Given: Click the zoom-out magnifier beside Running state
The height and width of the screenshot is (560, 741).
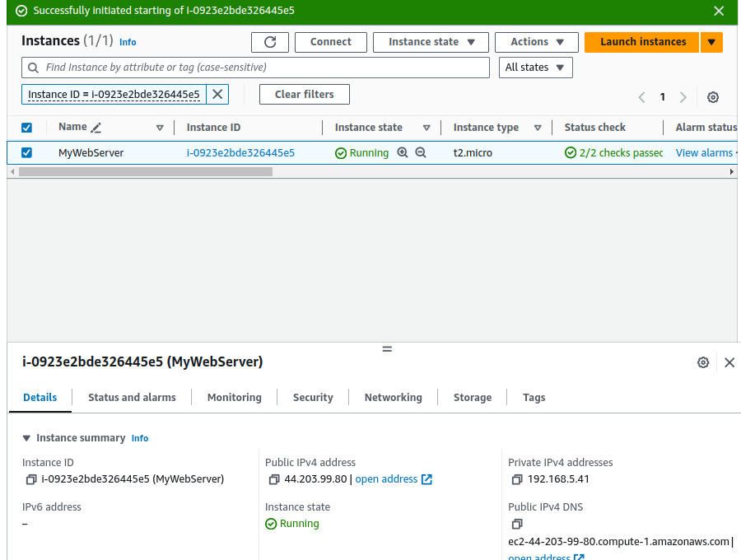Looking at the screenshot, I should tap(420, 152).
